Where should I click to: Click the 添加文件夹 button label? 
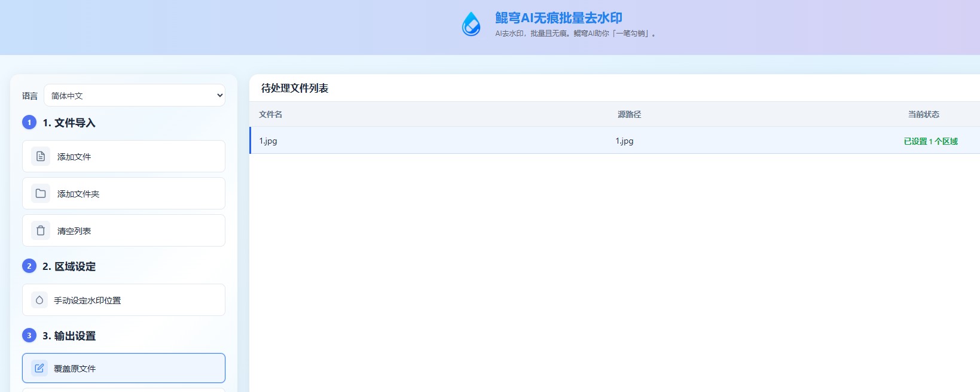78,194
